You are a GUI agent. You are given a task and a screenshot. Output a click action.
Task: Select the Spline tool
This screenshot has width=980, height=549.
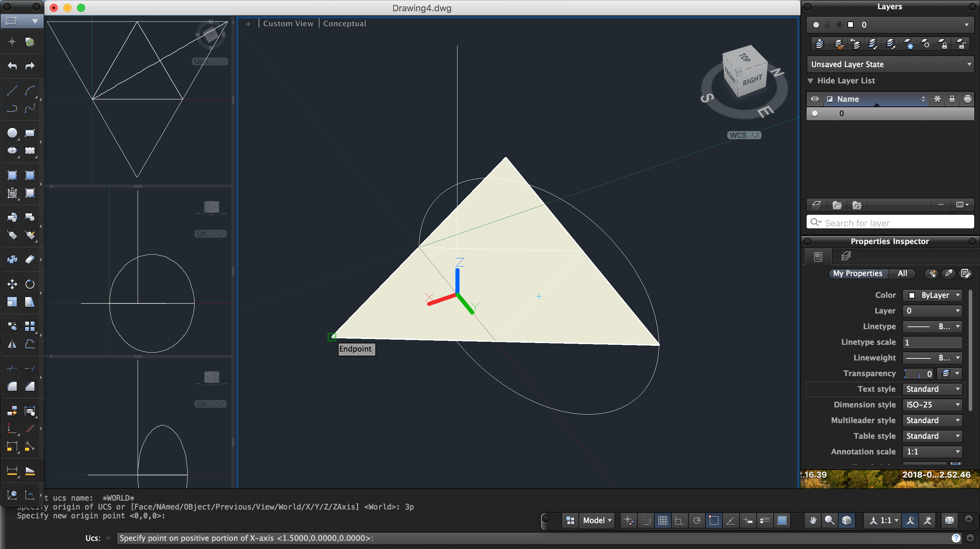[x=30, y=109]
